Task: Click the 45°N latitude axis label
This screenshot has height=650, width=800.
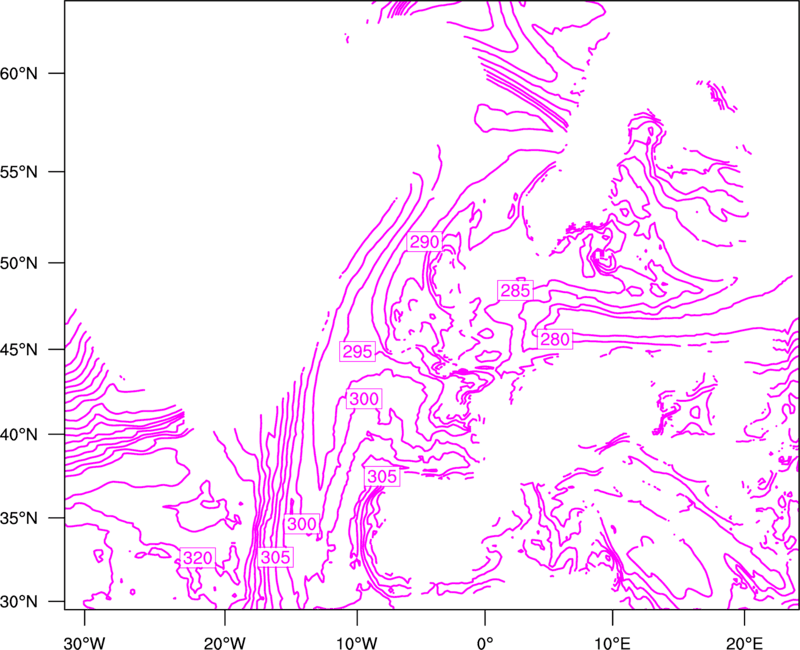Action: click(19, 350)
